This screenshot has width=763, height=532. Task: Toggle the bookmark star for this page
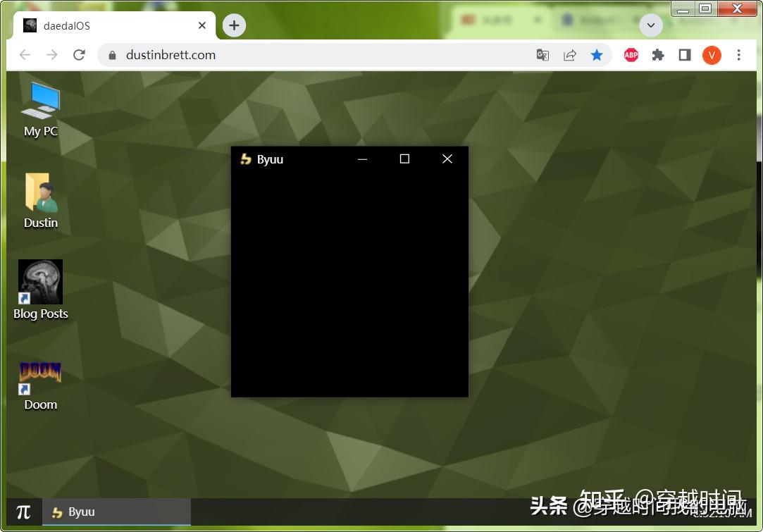click(x=597, y=54)
